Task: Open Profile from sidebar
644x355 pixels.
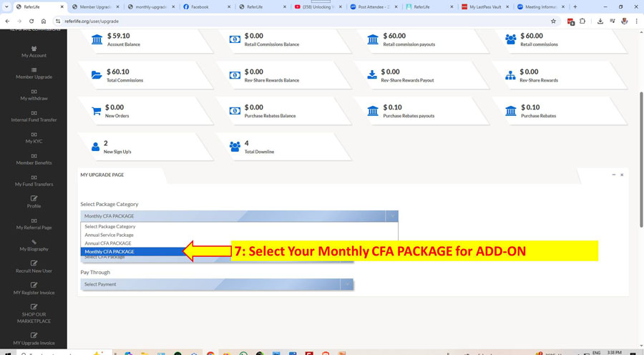Action: coord(34,203)
